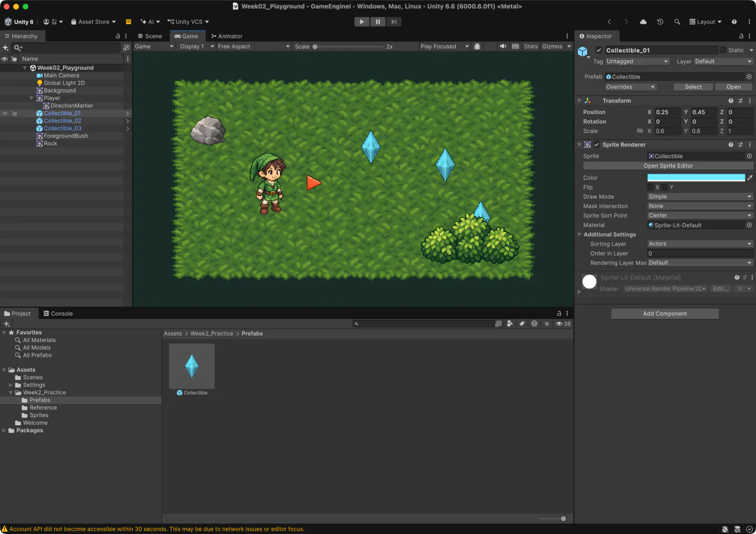The width and height of the screenshot is (756, 534).
Task: Click the Prefab field object picker circle
Action: (x=750, y=77)
